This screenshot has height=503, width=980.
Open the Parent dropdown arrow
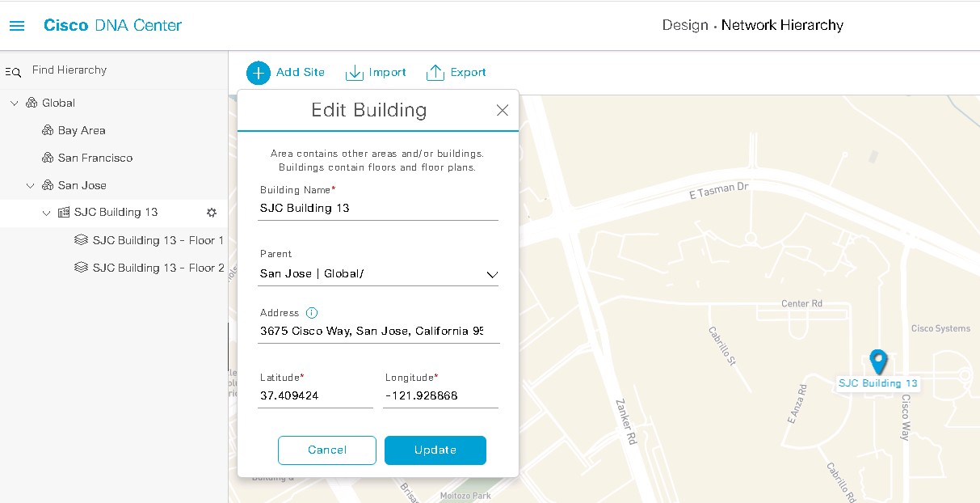point(492,275)
